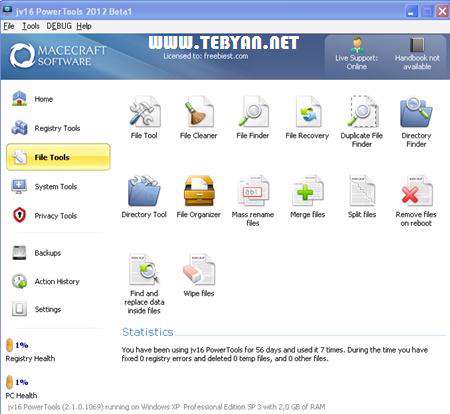Open the File menu
Screen dimensions: 450x414
tap(9, 26)
